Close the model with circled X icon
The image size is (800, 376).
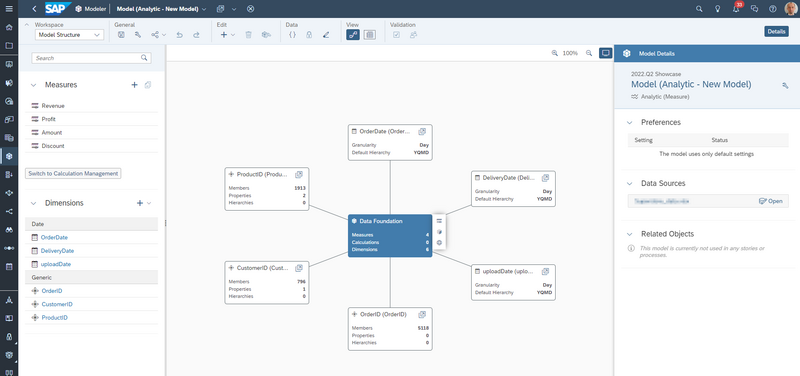[250, 9]
